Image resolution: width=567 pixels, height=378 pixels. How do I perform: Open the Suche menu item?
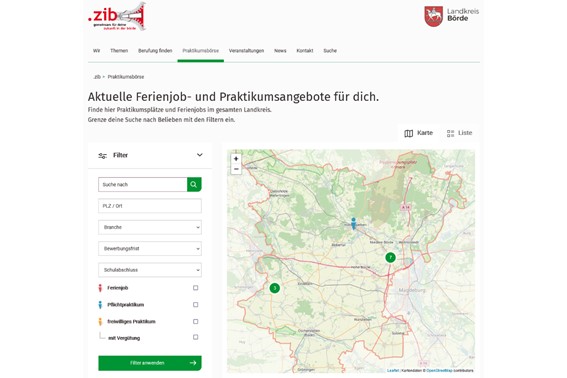click(x=330, y=51)
